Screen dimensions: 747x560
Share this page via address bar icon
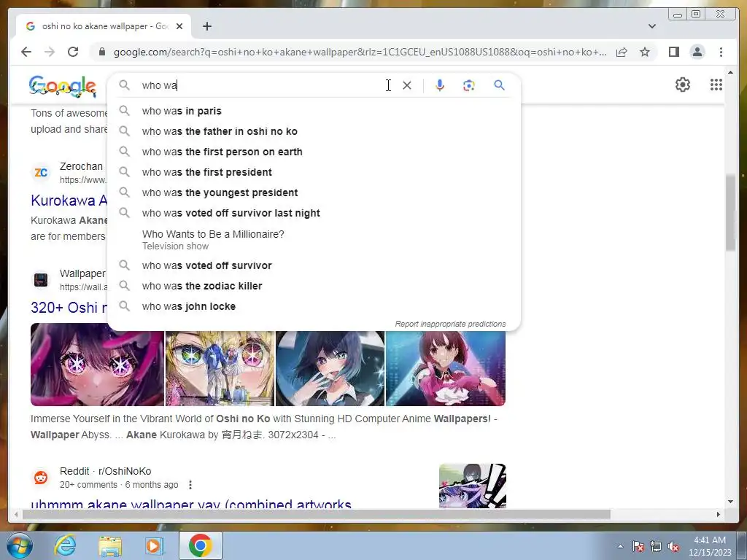tap(622, 52)
